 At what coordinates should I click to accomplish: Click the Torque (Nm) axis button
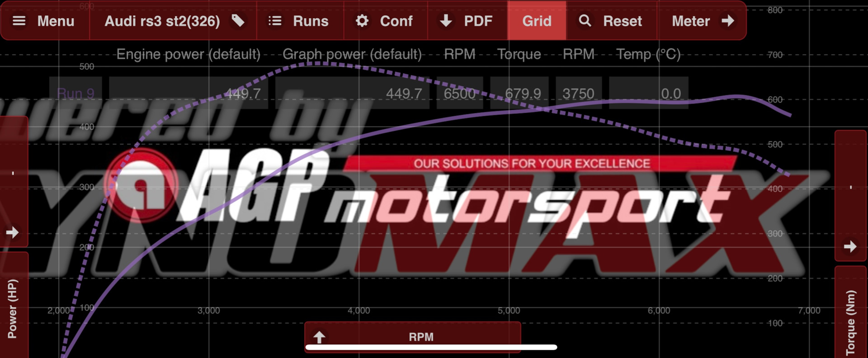tap(851, 313)
